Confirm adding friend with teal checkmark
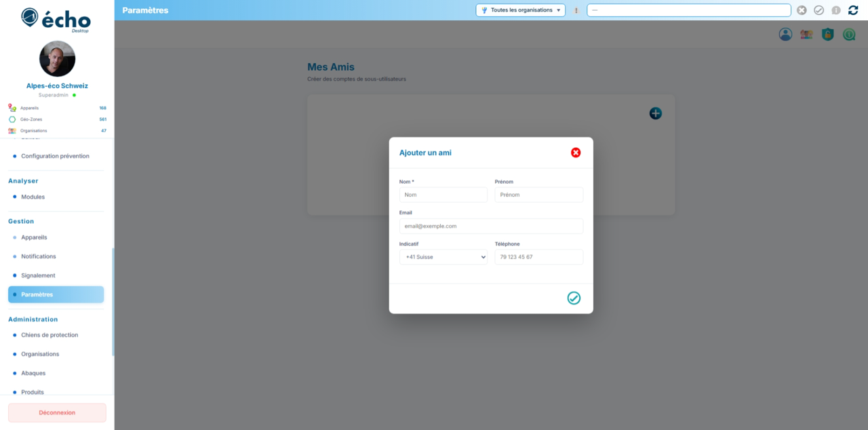 pyautogui.click(x=574, y=298)
